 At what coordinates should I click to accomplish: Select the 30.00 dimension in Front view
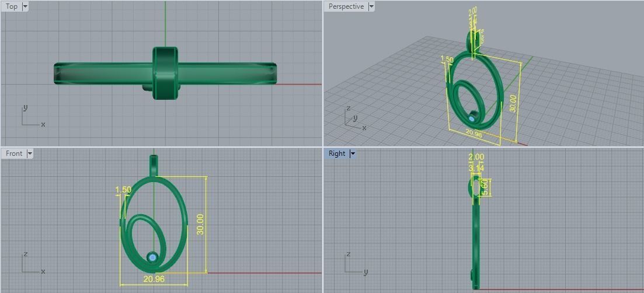pyautogui.click(x=200, y=225)
